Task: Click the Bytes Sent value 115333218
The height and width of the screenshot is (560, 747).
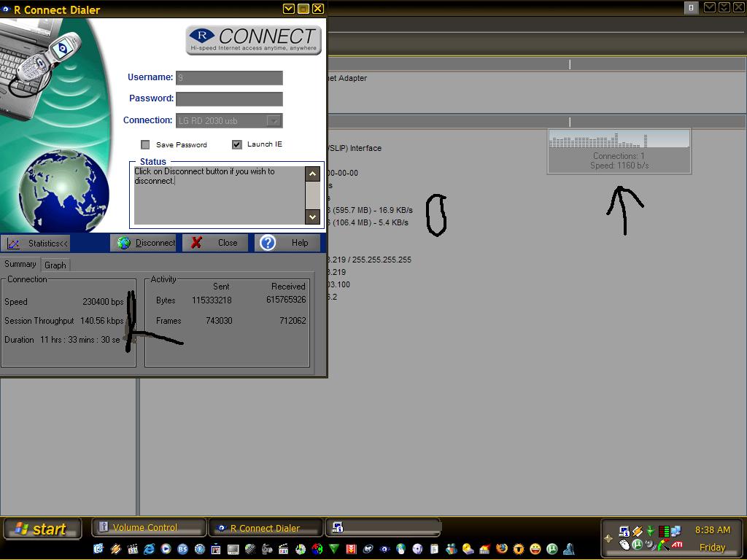Action: click(212, 300)
